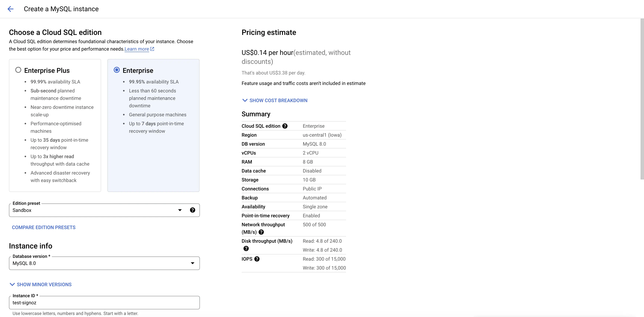This screenshot has height=317, width=644.
Task: Click the '99.95% availability SLA' bullet
Action: [154, 82]
